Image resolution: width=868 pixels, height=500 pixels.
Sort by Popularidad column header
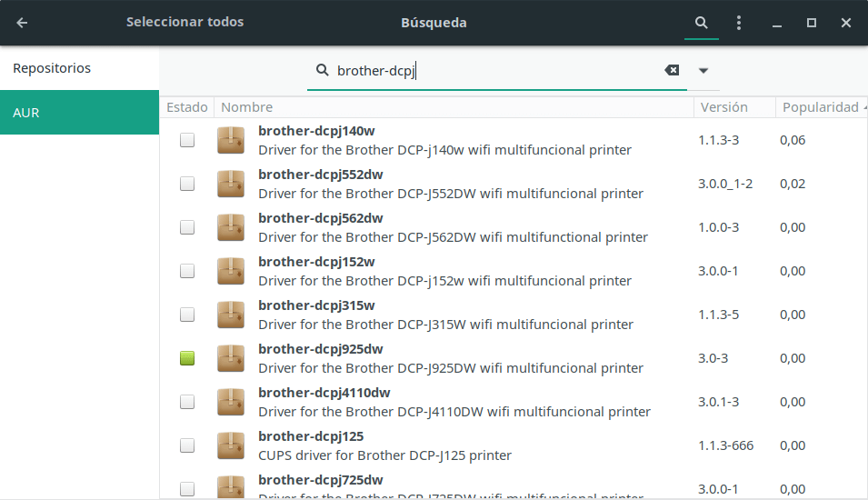(x=820, y=107)
